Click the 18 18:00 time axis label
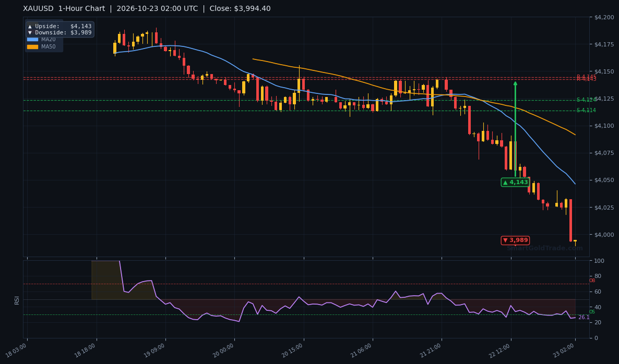Viewport: 619px width, 364px height. click(x=86, y=350)
